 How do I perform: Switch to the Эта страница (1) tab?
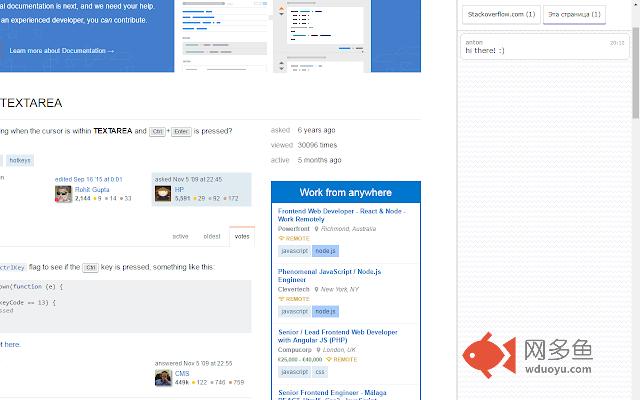coord(574,15)
